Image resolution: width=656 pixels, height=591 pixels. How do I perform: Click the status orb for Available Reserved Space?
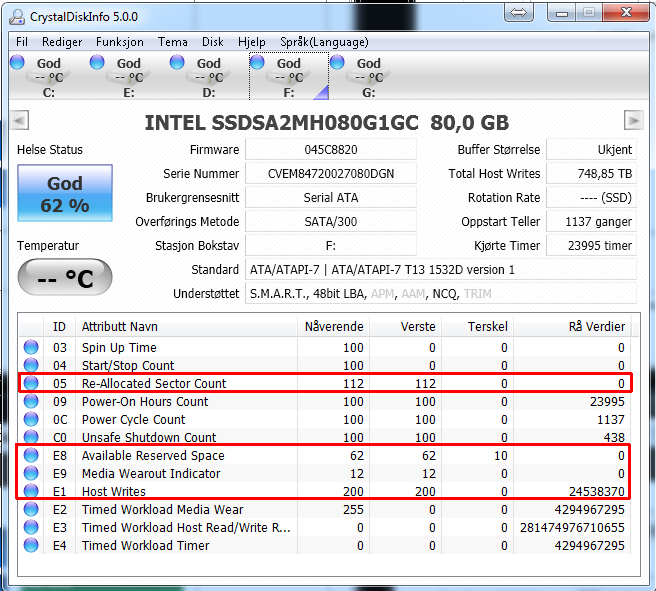[x=31, y=455]
